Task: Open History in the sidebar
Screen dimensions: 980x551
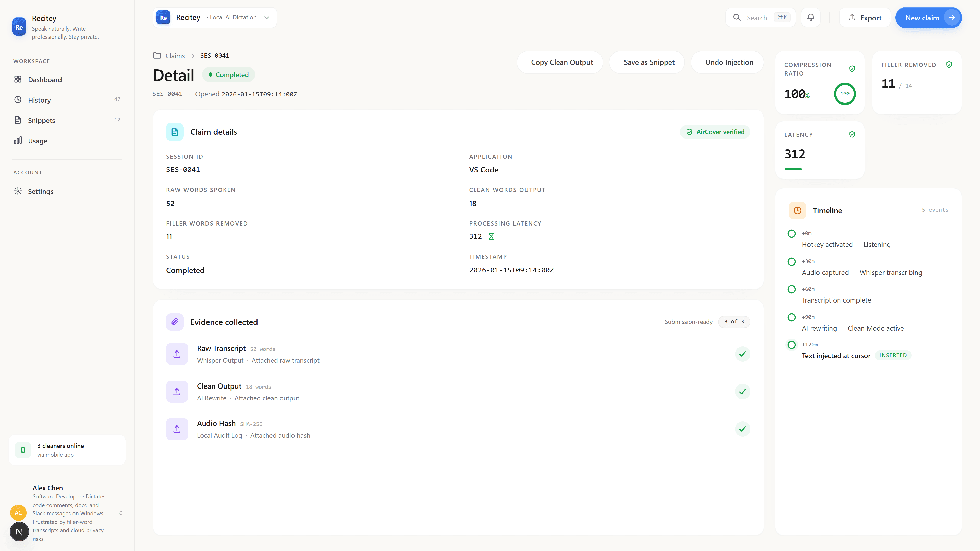Action: tap(40, 100)
